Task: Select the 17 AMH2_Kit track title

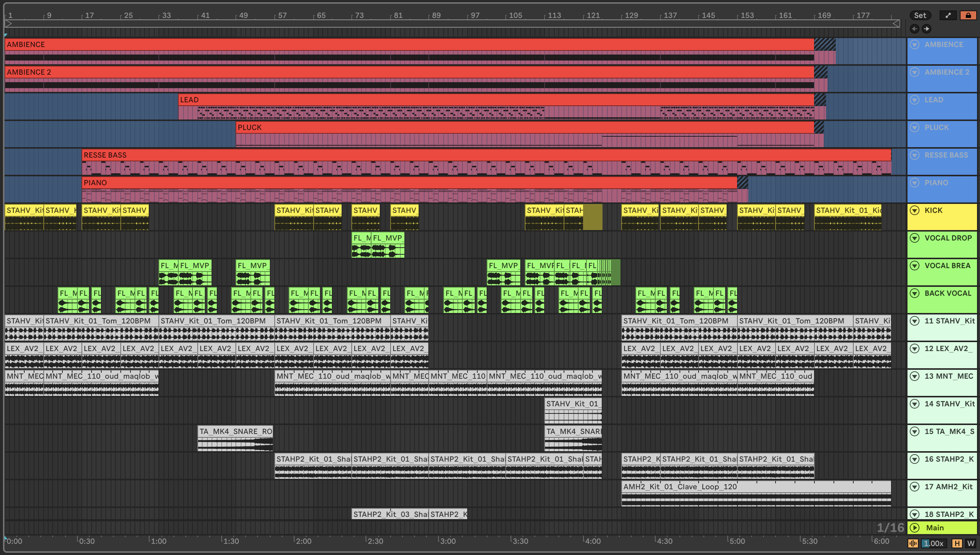Action: (x=949, y=486)
